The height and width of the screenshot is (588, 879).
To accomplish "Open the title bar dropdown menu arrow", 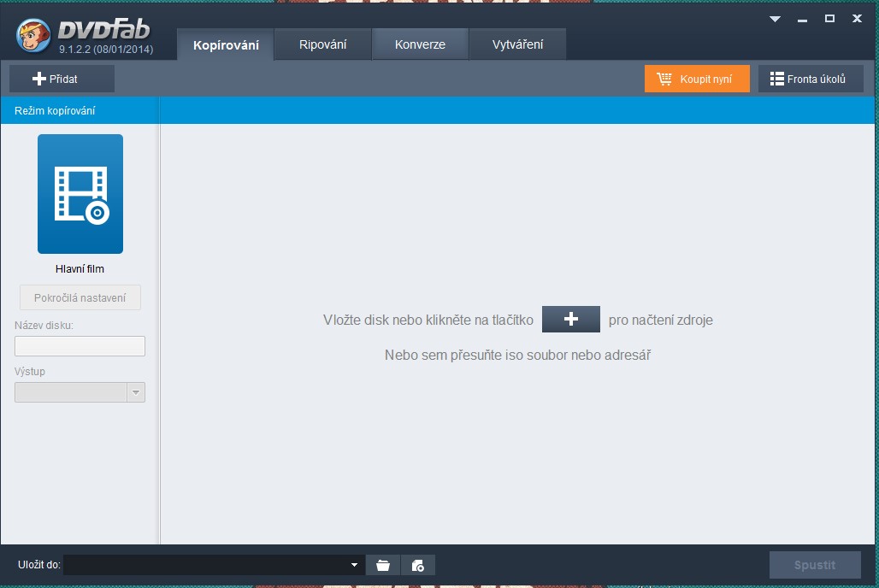I will (x=776, y=19).
